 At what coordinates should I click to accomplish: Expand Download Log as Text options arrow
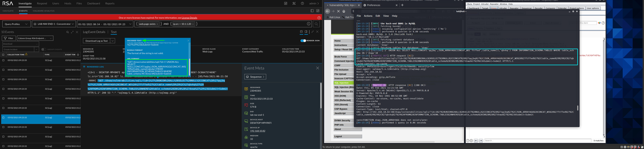113,41
